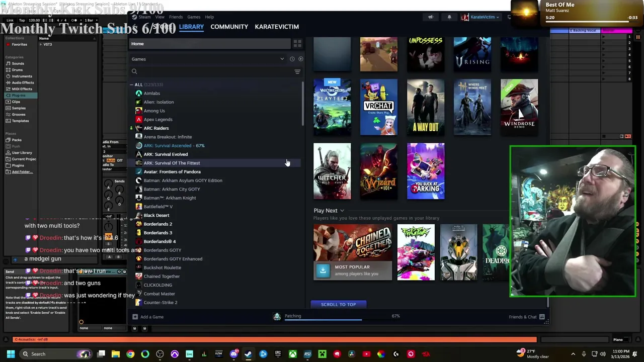Open Xbox app from taskbar
This screenshot has width=644, height=362.
click(x=292, y=354)
